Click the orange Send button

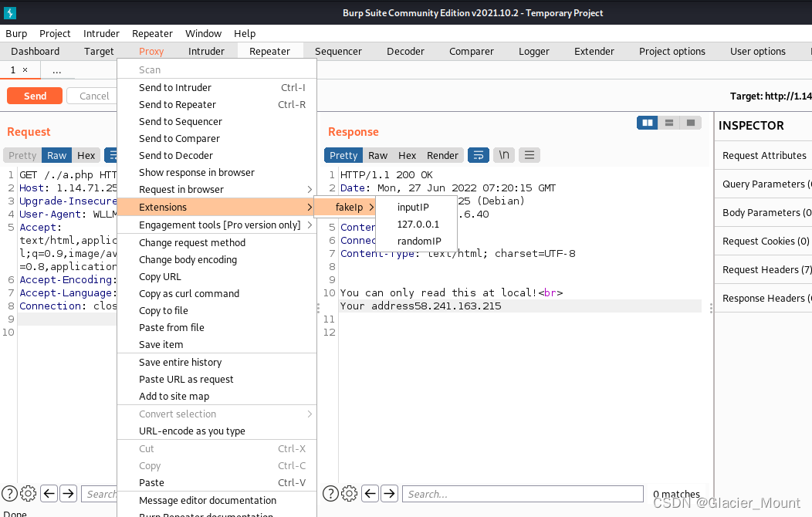click(34, 96)
